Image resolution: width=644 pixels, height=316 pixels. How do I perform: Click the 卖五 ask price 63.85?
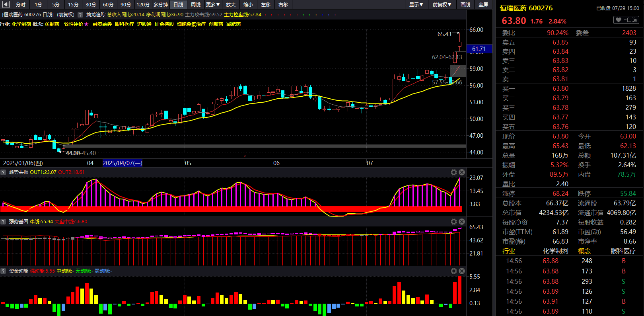point(560,42)
